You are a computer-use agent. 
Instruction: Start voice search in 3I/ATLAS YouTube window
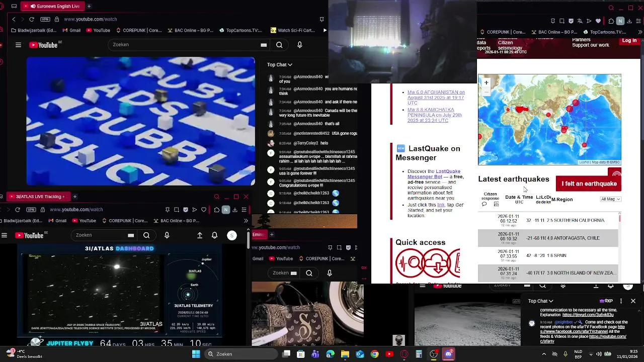pos(167,235)
